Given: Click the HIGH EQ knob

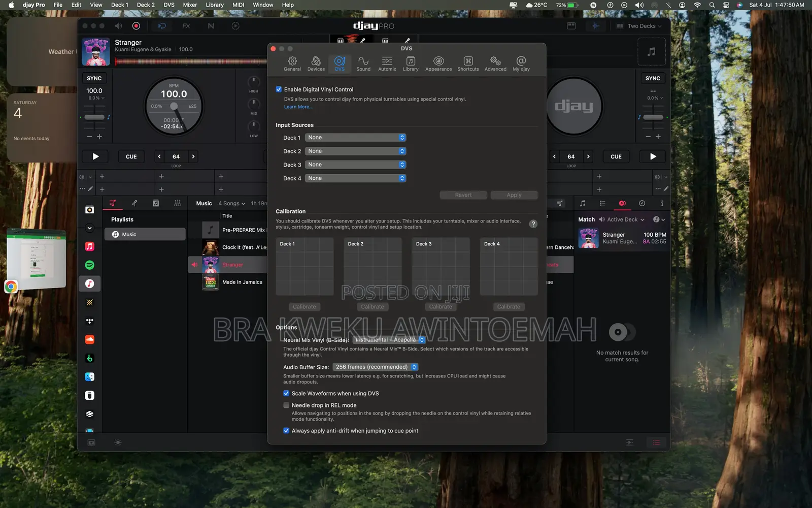Looking at the screenshot, I should click(x=254, y=81).
